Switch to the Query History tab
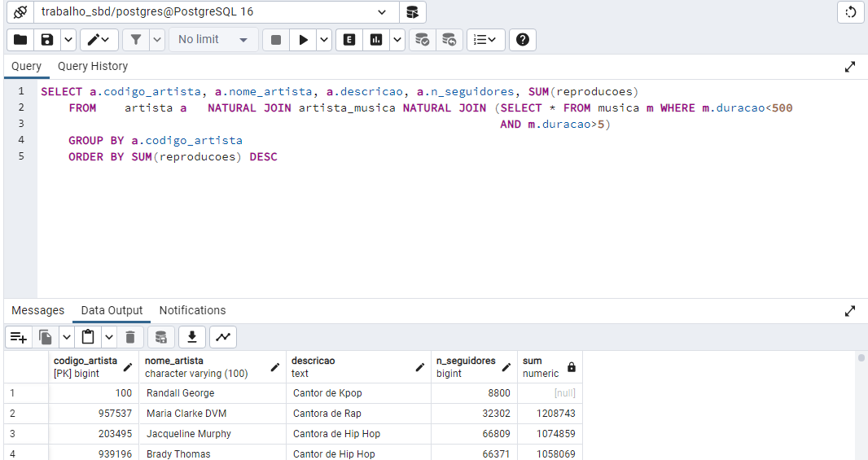This screenshot has height=460, width=868. [x=93, y=66]
